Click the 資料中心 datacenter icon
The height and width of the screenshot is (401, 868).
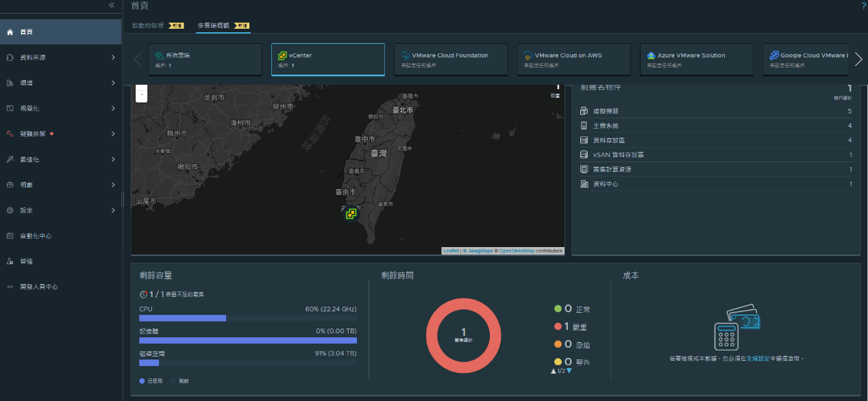pyautogui.click(x=584, y=184)
